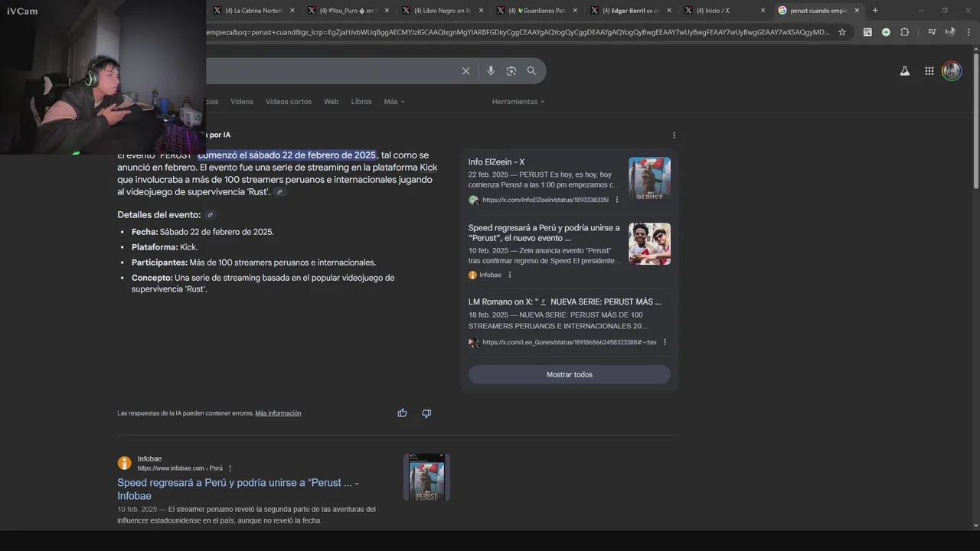Click the browser address bar URL
Viewport: 980px width, 551px height.
517,32
